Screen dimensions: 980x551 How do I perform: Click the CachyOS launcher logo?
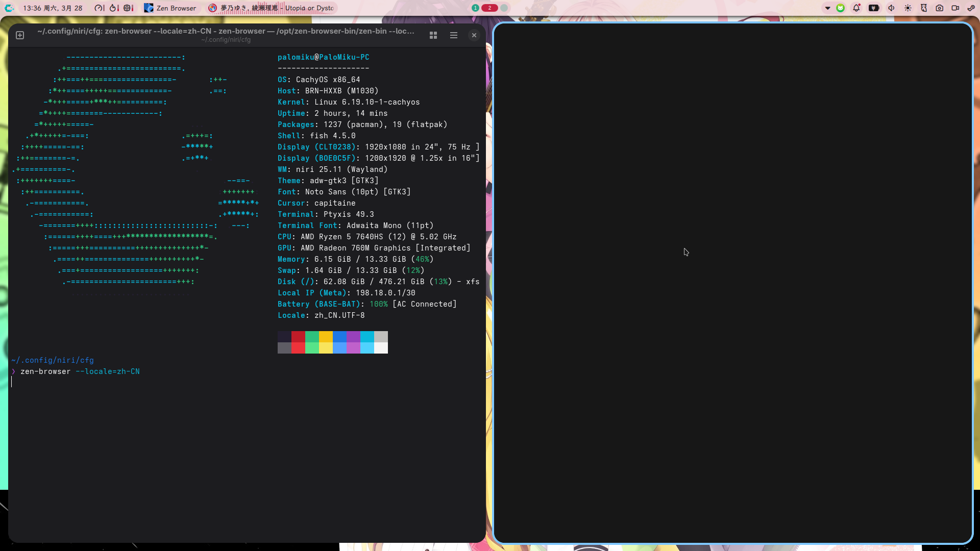pos(9,8)
